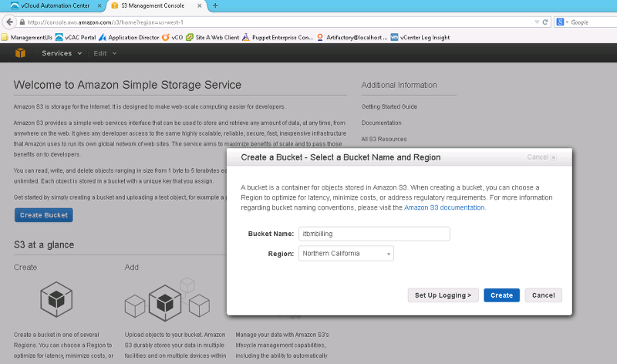This screenshot has height=364, width=617.
Task: Click the Add objects cubes illustration
Action: (167, 300)
